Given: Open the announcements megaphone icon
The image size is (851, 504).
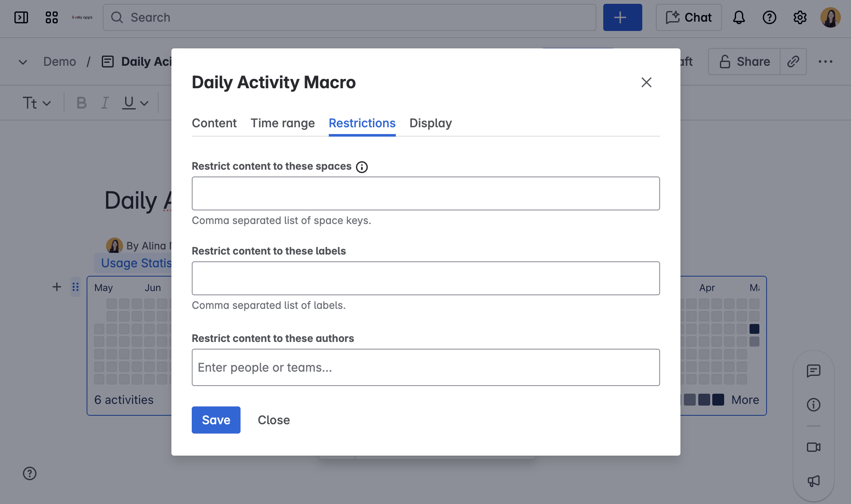Looking at the screenshot, I should click(x=813, y=481).
